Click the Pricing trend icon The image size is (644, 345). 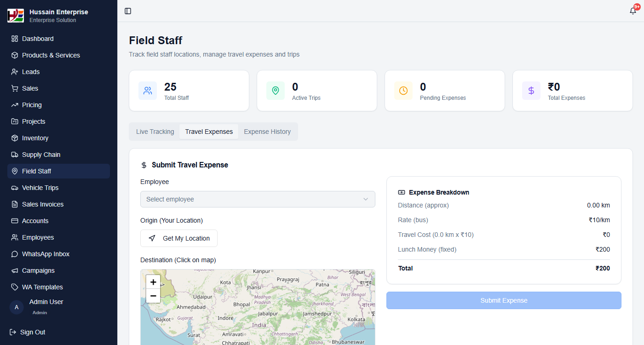15,105
